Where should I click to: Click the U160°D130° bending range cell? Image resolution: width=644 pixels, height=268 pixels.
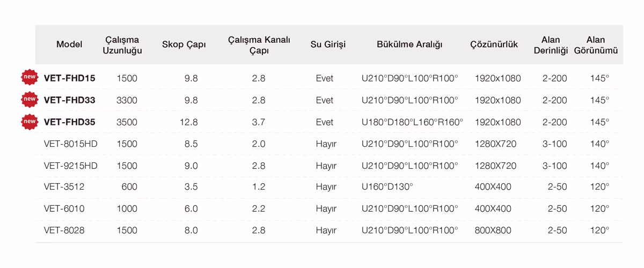[x=387, y=187]
